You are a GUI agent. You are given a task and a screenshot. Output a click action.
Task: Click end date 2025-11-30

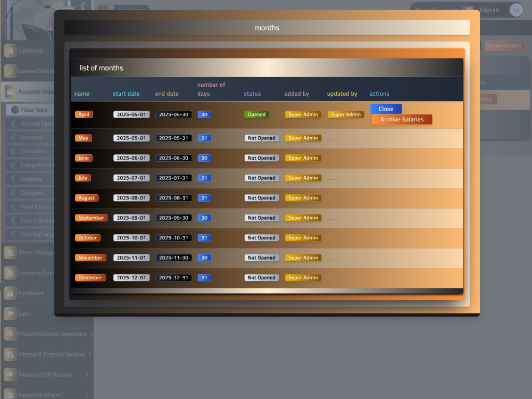pyautogui.click(x=173, y=258)
